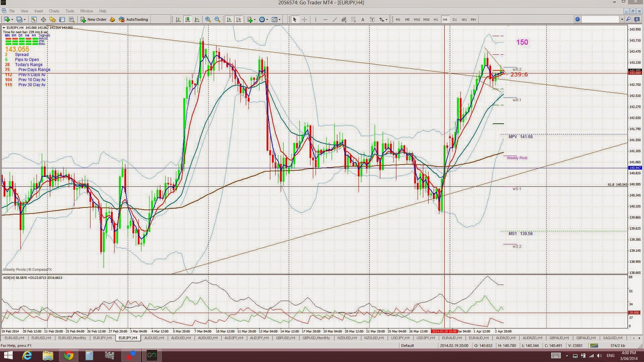Show the Market Watch window
This screenshot has height=362, width=644.
[34, 19]
